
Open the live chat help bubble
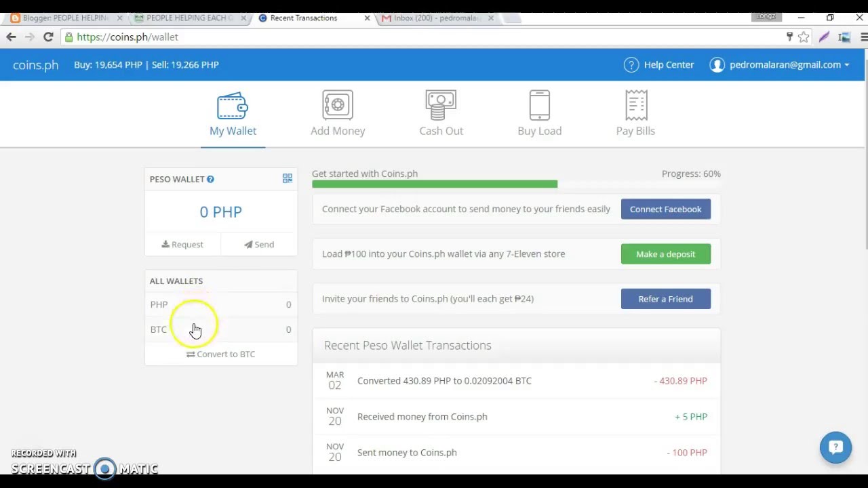coord(835,447)
